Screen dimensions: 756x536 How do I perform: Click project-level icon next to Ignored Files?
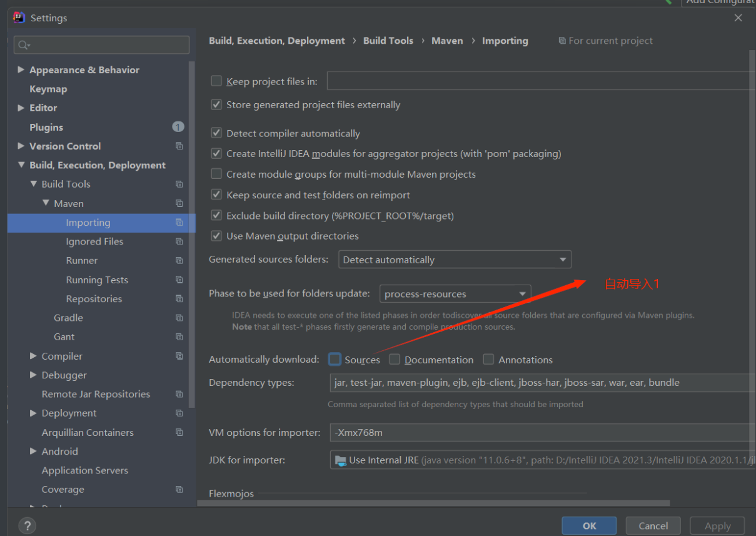[179, 241]
